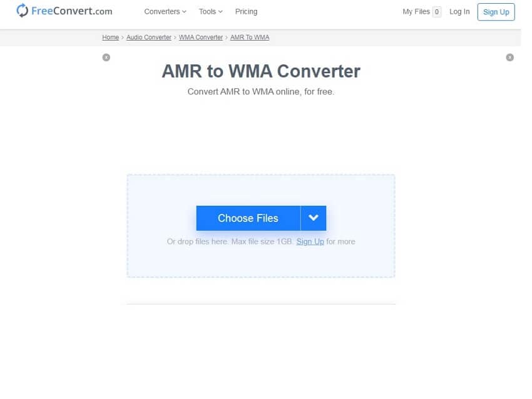Open Audio Converter breadcrumb link
The image size is (532, 399).
148,38
